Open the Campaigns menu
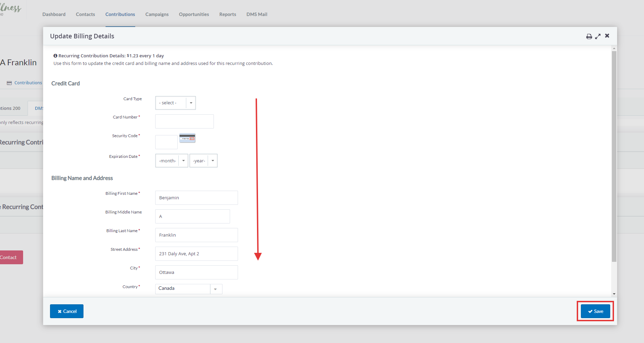This screenshot has height=343, width=644. tap(157, 14)
